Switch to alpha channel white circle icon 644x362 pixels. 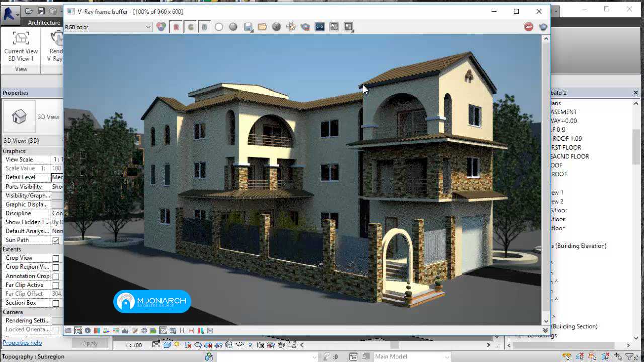[x=219, y=27]
